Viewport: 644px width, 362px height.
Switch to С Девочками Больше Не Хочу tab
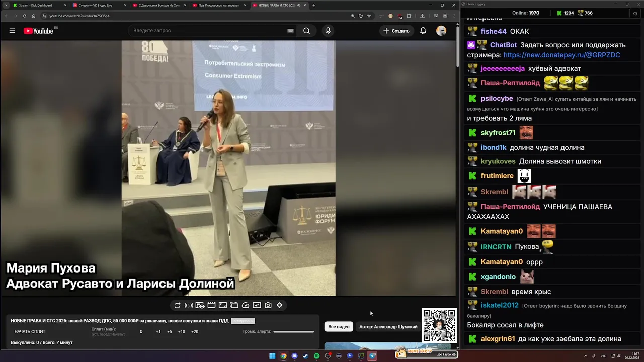coord(159,5)
